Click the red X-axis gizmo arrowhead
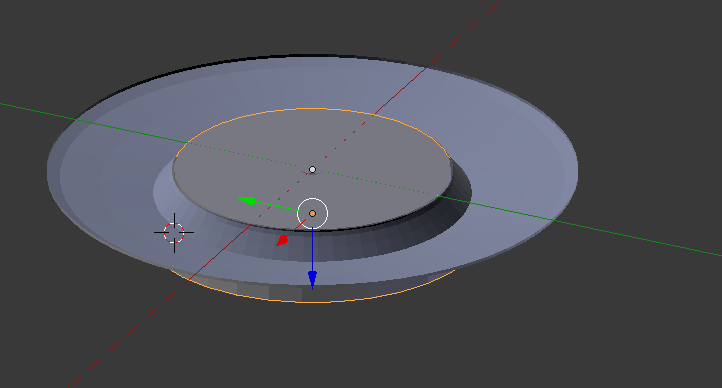 (282, 241)
